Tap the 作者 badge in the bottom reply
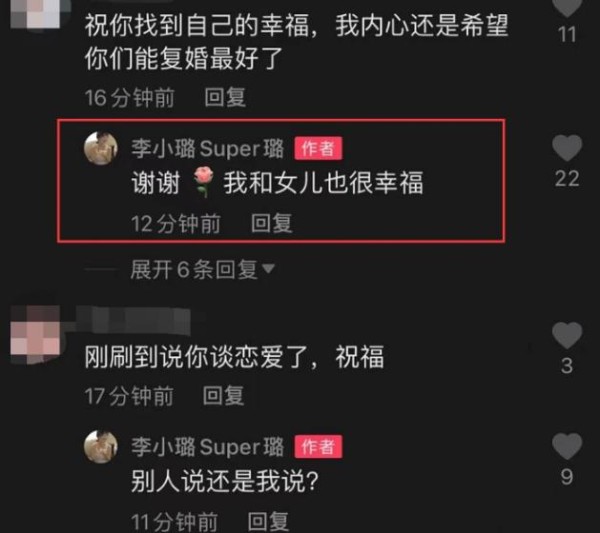Viewport: 600px width, 533px height. click(318, 446)
